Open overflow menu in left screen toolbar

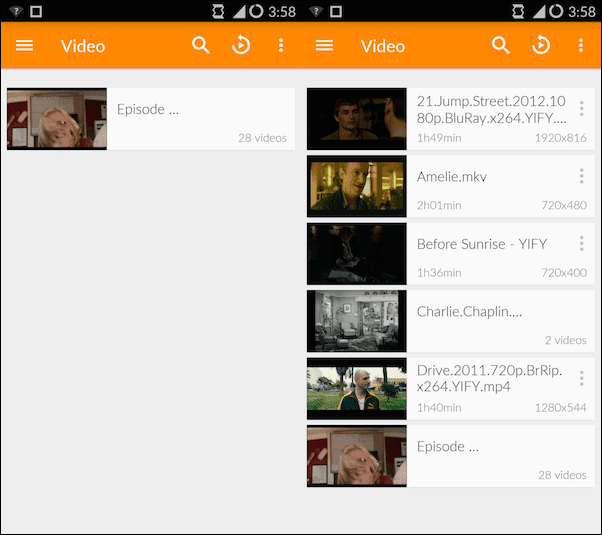pyautogui.click(x=281, y=45)
